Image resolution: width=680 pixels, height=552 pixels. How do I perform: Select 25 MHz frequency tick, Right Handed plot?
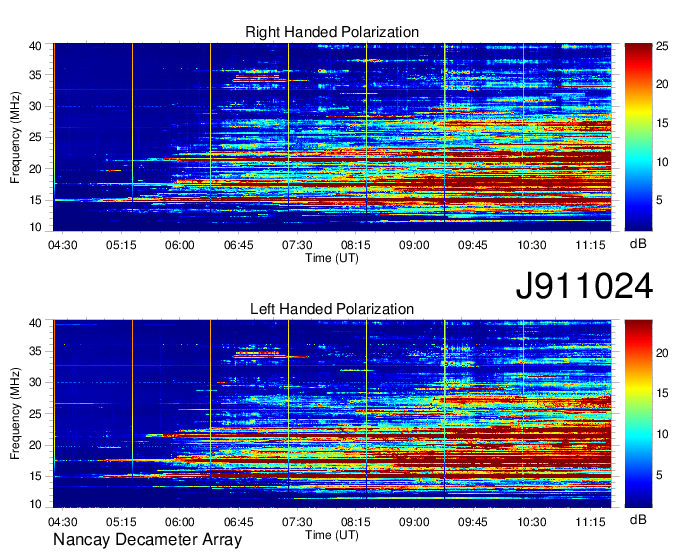click(35, 137)
